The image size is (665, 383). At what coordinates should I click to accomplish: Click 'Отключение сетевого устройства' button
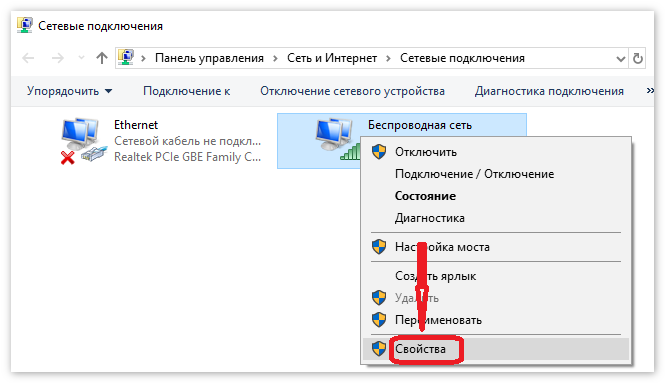coord(352,91)
